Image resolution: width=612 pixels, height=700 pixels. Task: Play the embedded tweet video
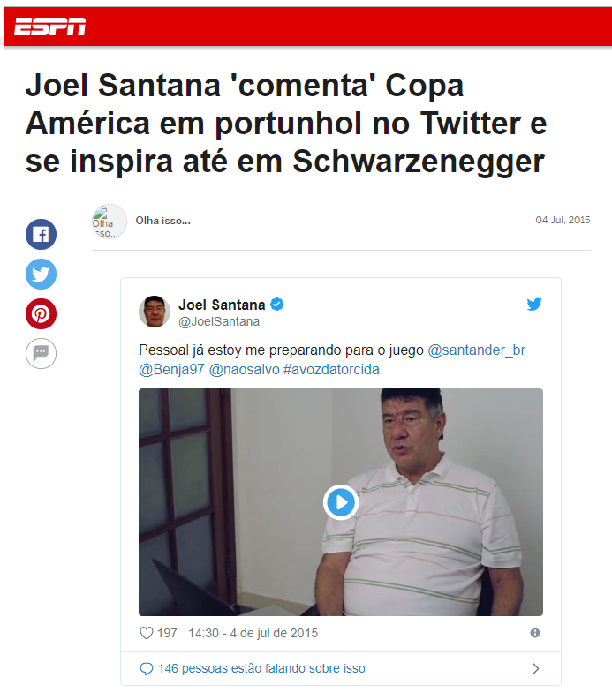point(341,502)
